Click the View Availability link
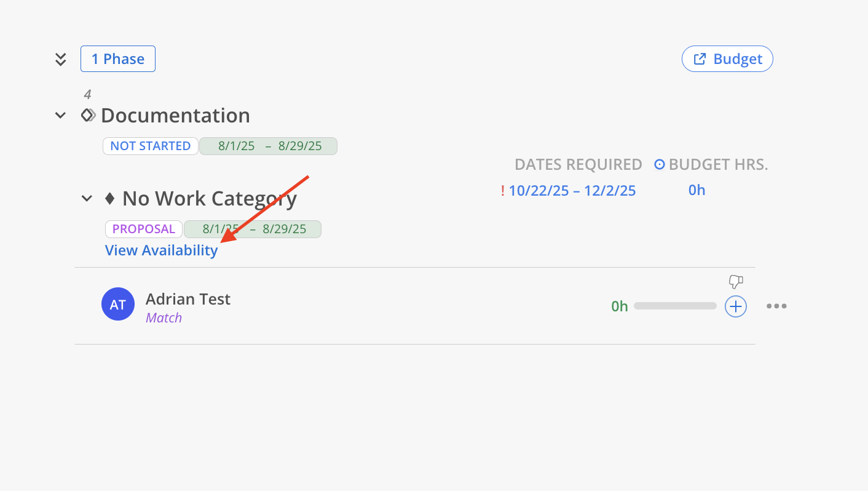This screenshot has height=491, width=868. tap(162, 250)
